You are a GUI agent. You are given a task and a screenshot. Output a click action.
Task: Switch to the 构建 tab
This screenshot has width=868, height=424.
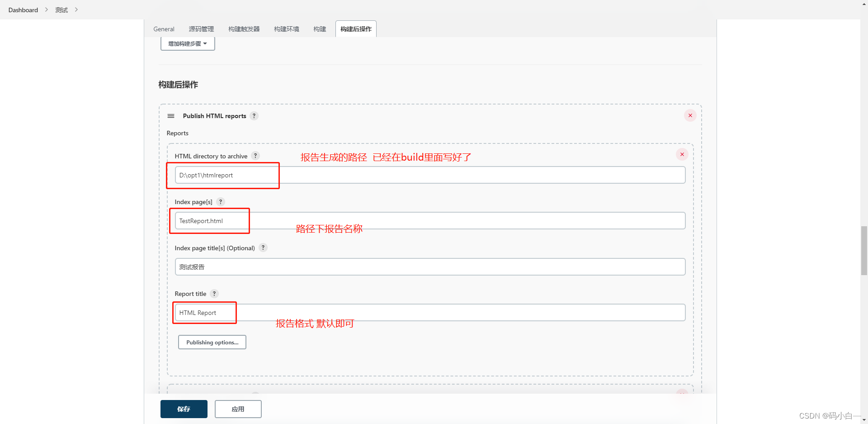point(319,29)
